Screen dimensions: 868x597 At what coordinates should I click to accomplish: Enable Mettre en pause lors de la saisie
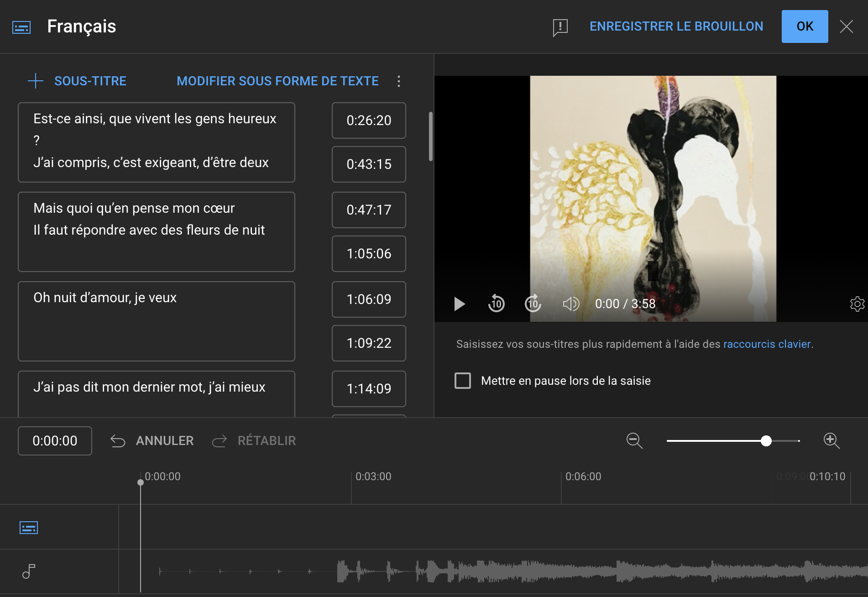point(463,381)
